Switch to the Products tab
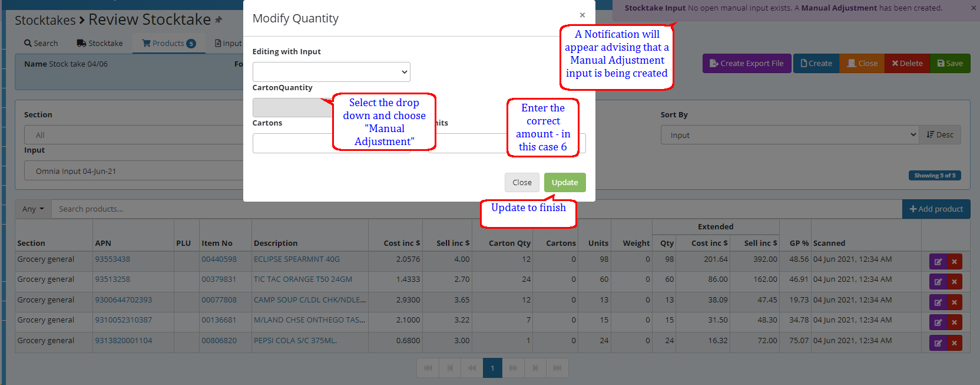This screenshot has height=385, width=980. [x=168, y=44]
